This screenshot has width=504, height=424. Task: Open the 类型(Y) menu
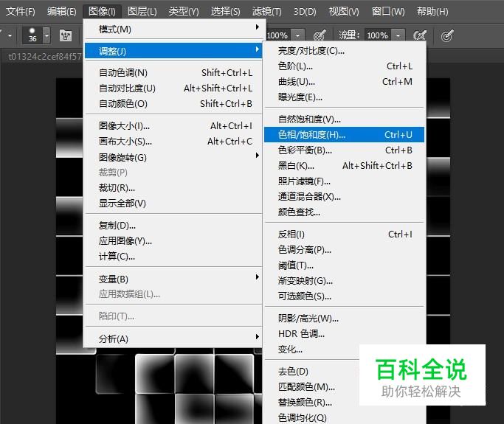coord(184,12)
